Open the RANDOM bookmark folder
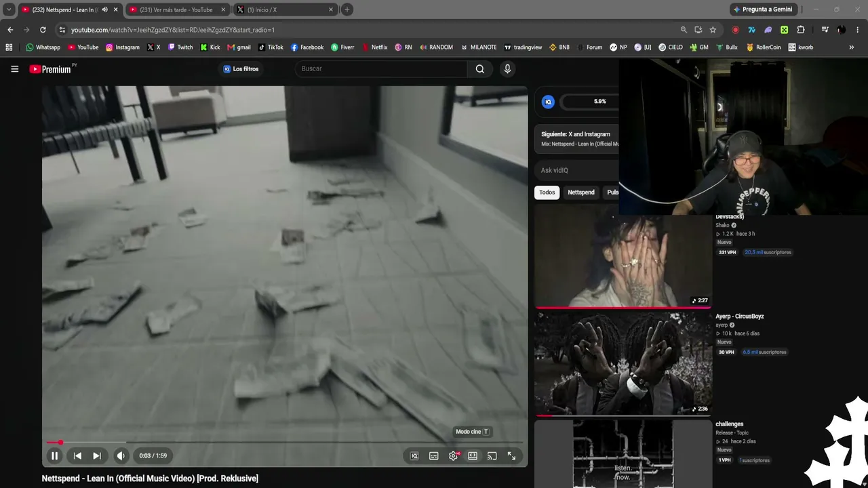The height and width of the screenshot is (488, 868). (x=436, y=47)
